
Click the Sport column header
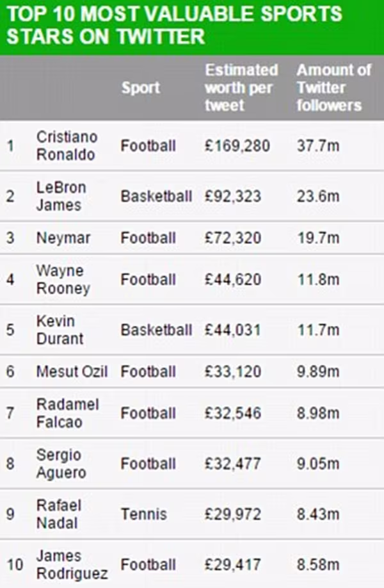(141, 88)
